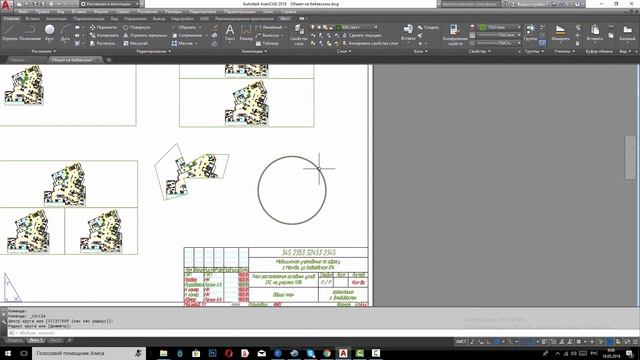Click the Scale (Масштаб) tool

(136, 43)
